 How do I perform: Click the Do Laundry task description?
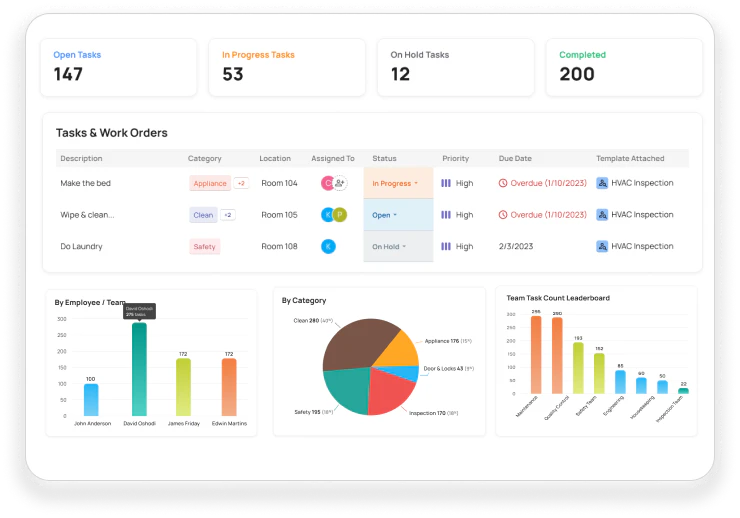(x=81, y=246)
